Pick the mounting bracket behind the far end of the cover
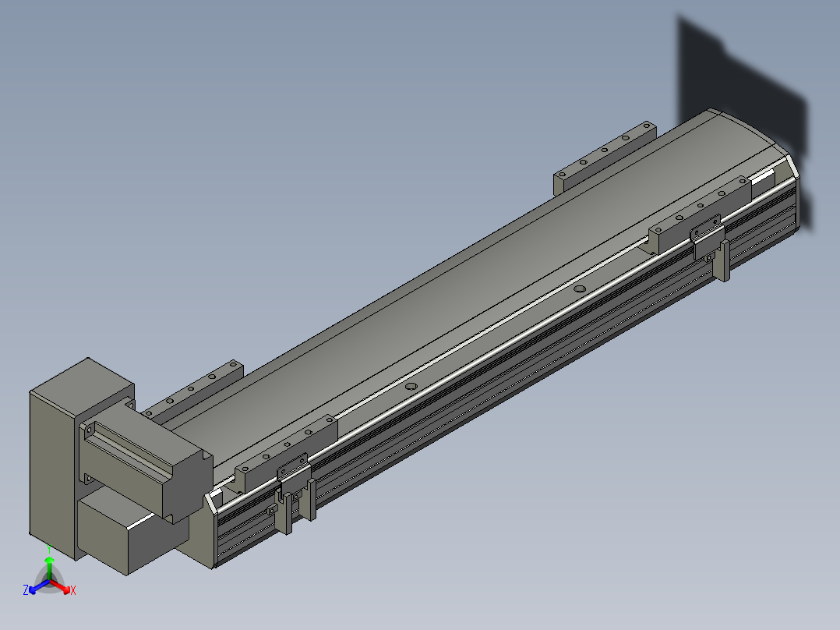Screen dimensions: 840x630 click(605, 157)
